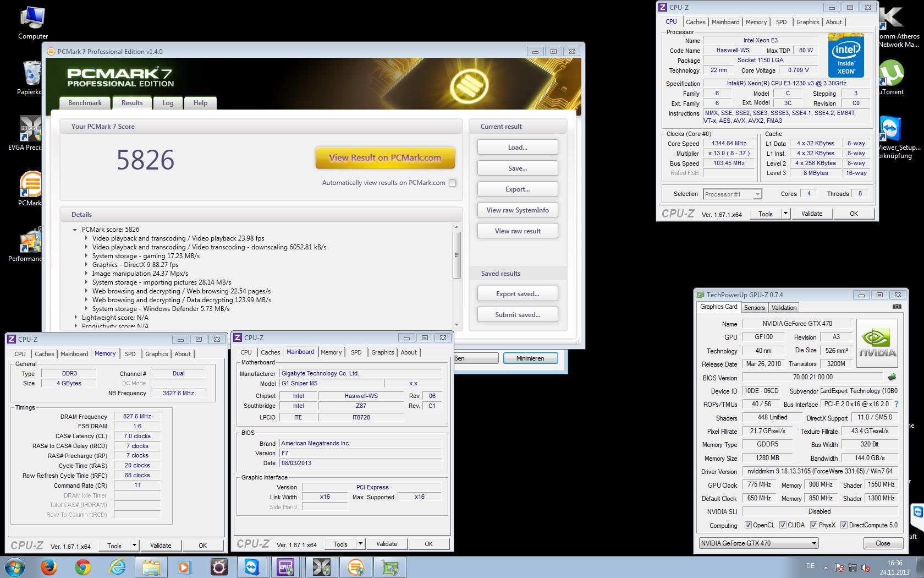924x578 pixels.
Task: Open Firefox from the taskbar
Action: click(x=49, y=567)
